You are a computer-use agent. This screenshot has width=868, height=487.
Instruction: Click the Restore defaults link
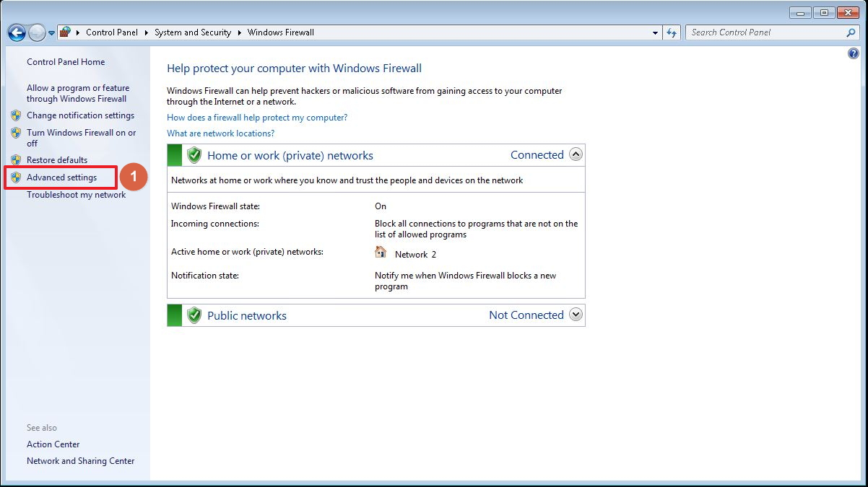click(x=57, y=160)
